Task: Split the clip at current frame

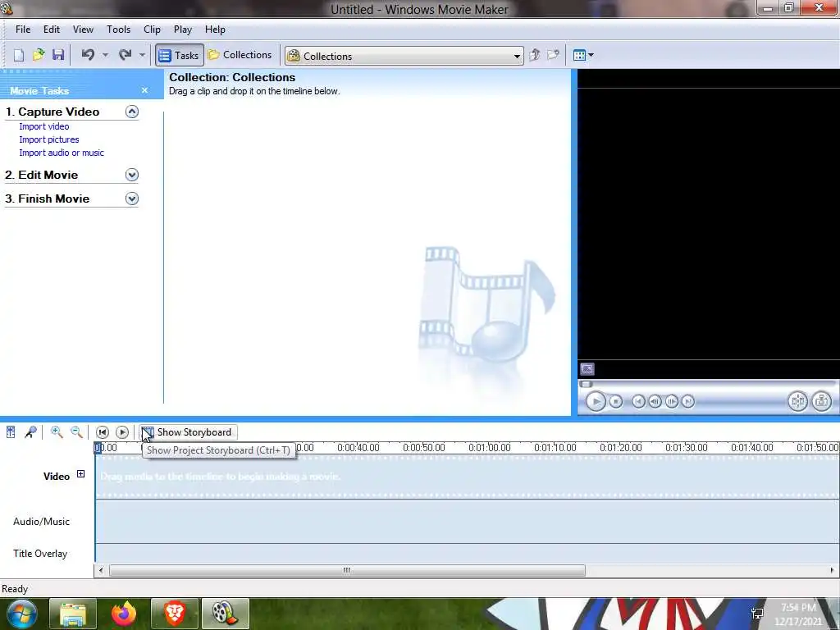Action: (797, 401)
